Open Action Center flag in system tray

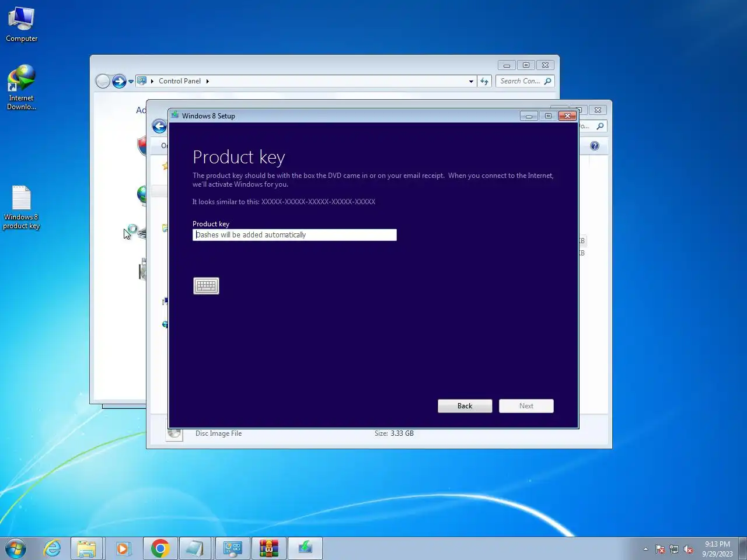click(660, 549)
